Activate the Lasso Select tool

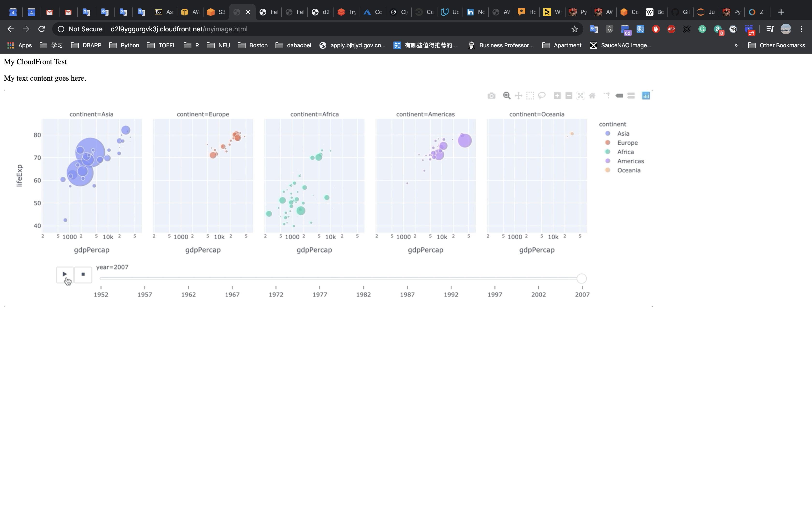pos(542,96)
